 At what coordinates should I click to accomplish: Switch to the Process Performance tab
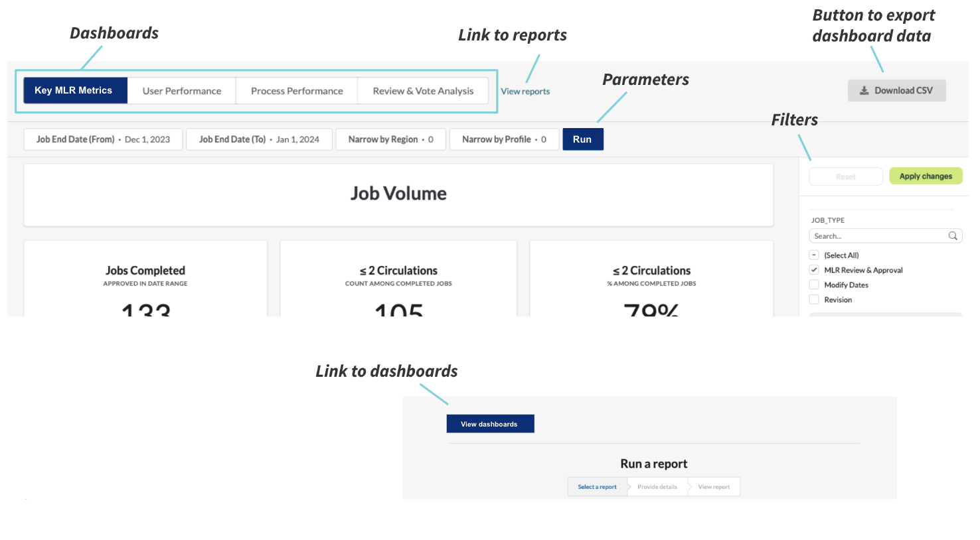click(297, 91)
